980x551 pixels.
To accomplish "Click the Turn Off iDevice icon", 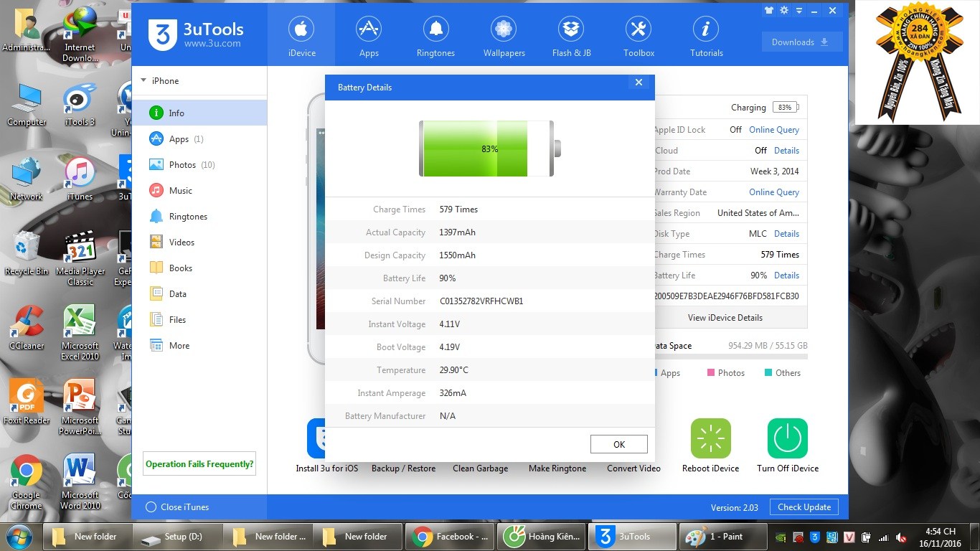I will coord(787,438).
